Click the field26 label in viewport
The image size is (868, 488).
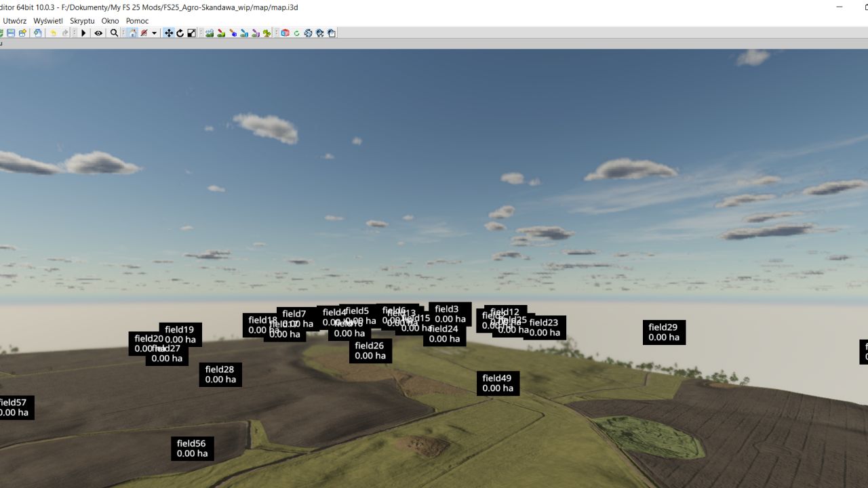(x=370, y=350)
